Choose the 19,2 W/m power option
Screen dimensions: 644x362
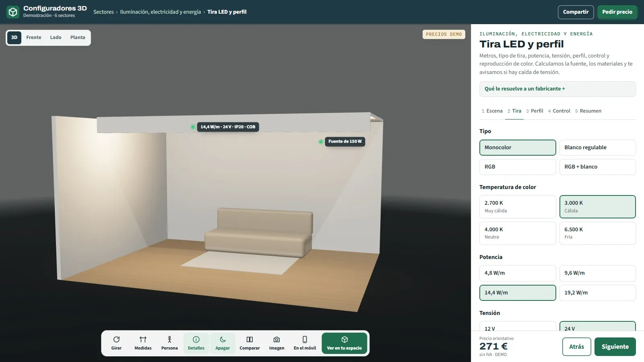(x=598, y=293)
